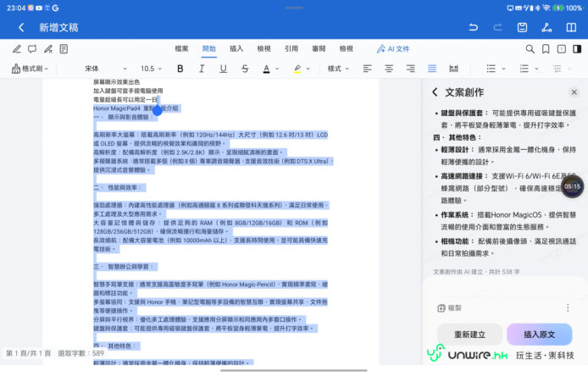Apply bulleted list

coord(491,69)
